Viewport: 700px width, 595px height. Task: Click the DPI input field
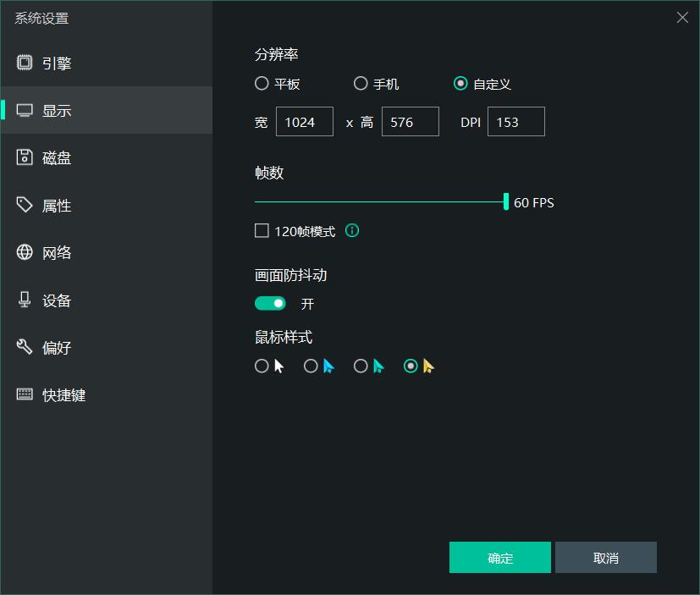click(515, 121)
